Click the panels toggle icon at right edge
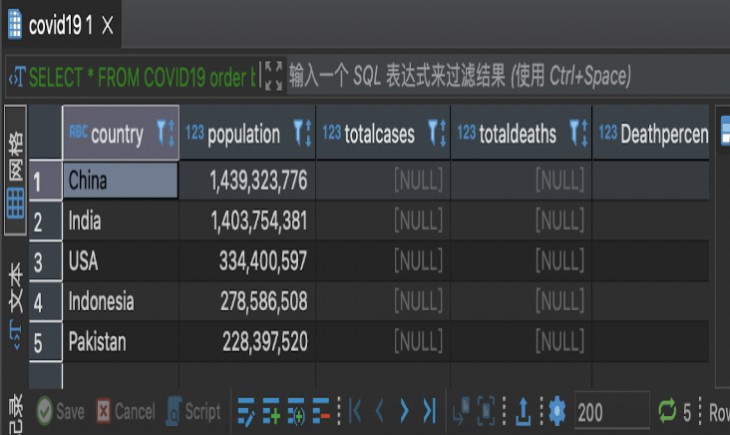This screenshot has height=435, width=730. point(725,131)
